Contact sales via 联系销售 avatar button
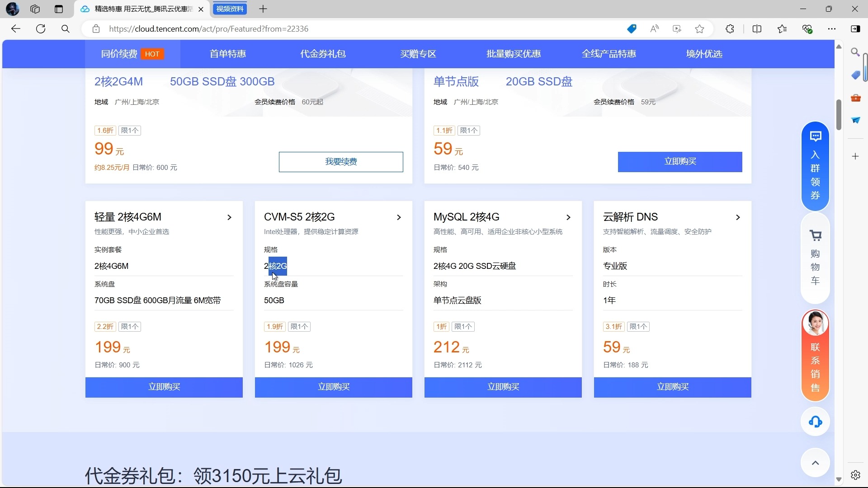This screenshot has height=488, width=868. click(815, 355)
